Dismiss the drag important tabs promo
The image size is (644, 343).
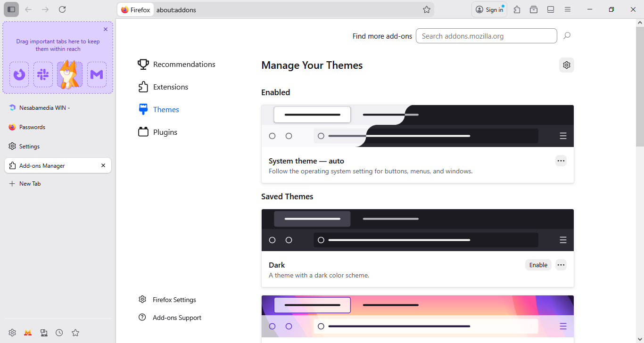click(106, 29)
